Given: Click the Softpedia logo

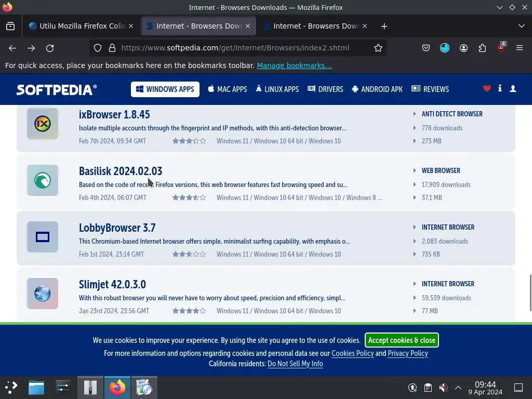Looking at the screenshot, I should pos(57,90).
